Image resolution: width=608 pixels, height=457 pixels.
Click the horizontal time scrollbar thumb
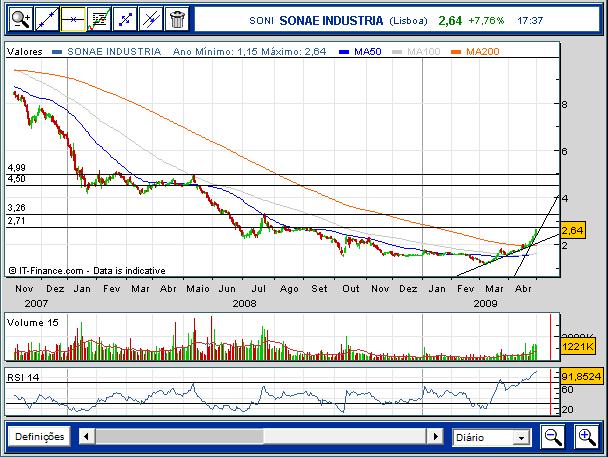click(179, 436)
